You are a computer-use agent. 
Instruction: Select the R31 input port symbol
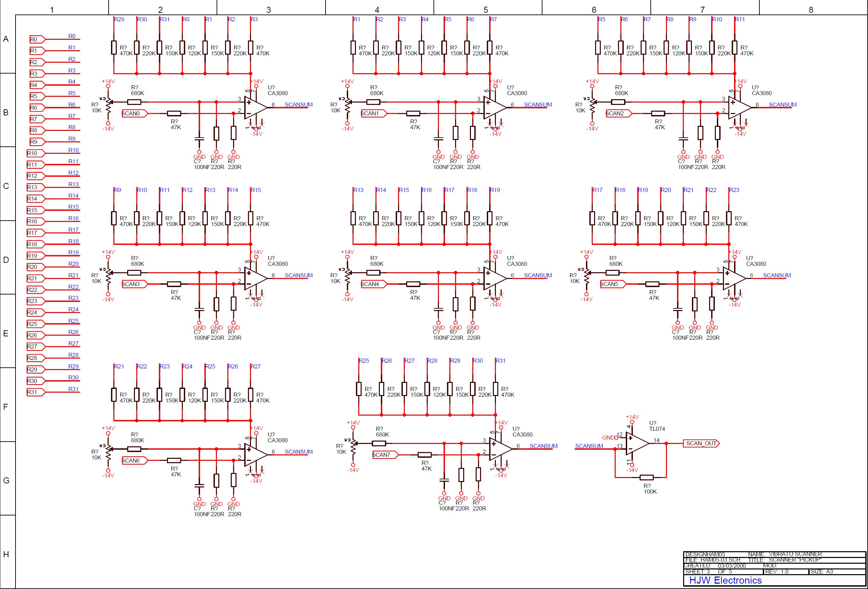(35, 392)
